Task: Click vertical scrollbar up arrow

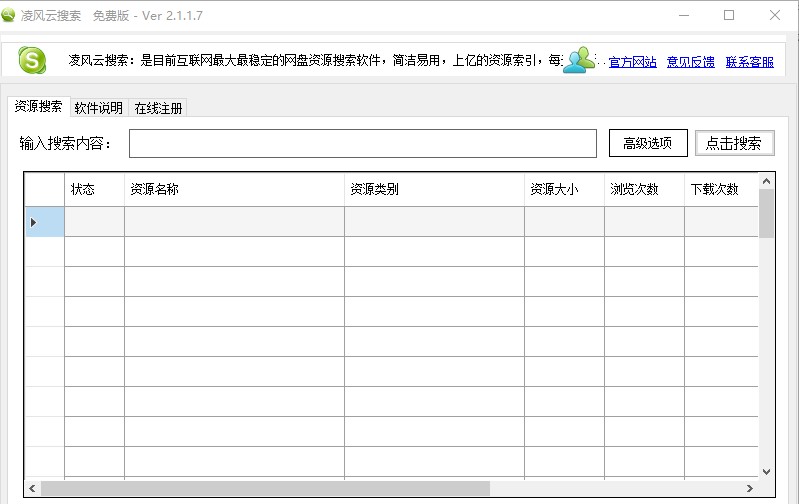Action: point(766,181)
